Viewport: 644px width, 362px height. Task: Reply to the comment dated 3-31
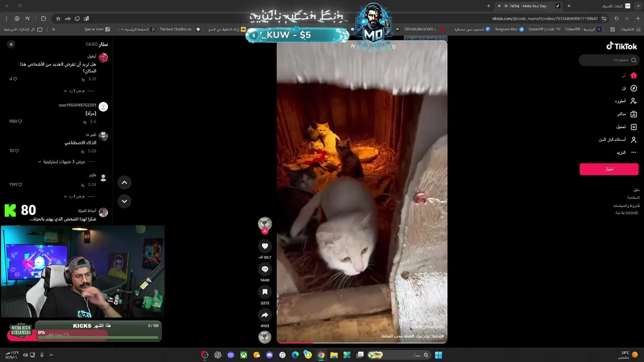[83, 79]
